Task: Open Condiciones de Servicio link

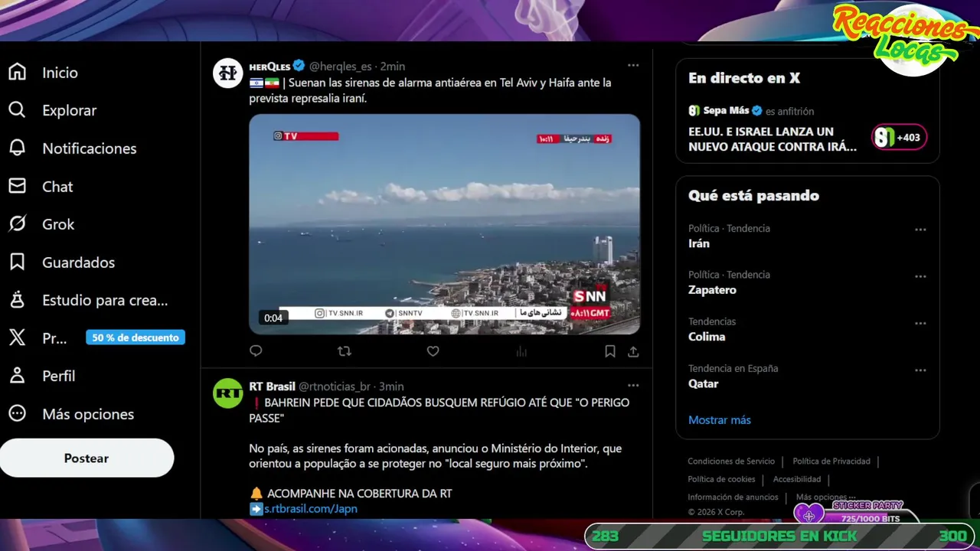Action: coord(731,461)
